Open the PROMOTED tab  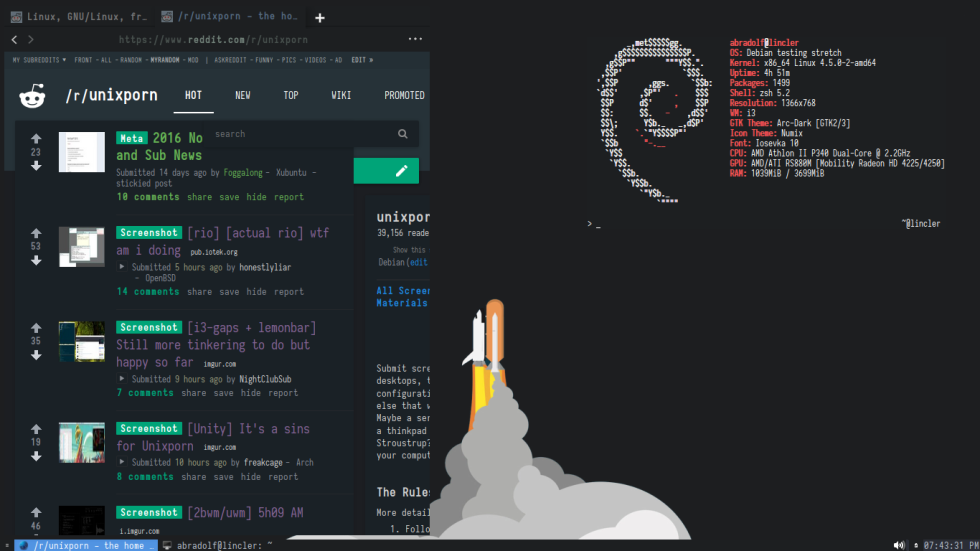click(404, 96)
